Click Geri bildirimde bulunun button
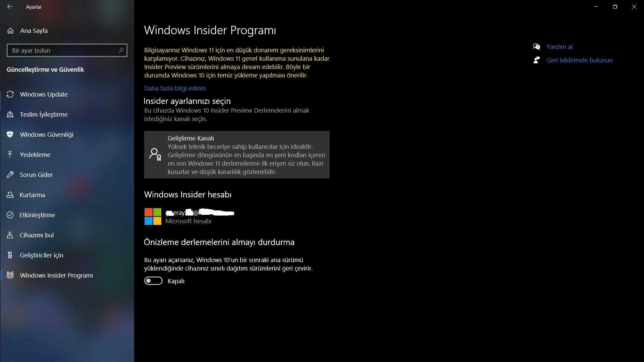Screen dimensions: 644x362 [579, 60]
